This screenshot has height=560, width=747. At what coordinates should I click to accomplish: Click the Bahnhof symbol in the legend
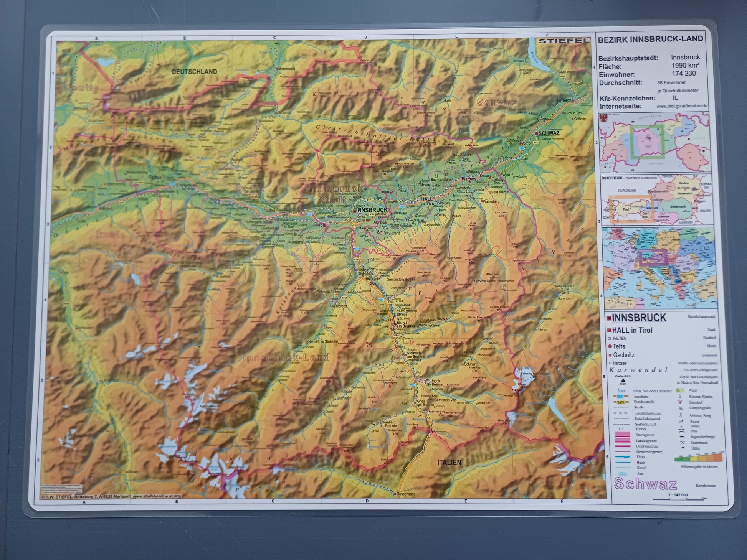point(680,402)
